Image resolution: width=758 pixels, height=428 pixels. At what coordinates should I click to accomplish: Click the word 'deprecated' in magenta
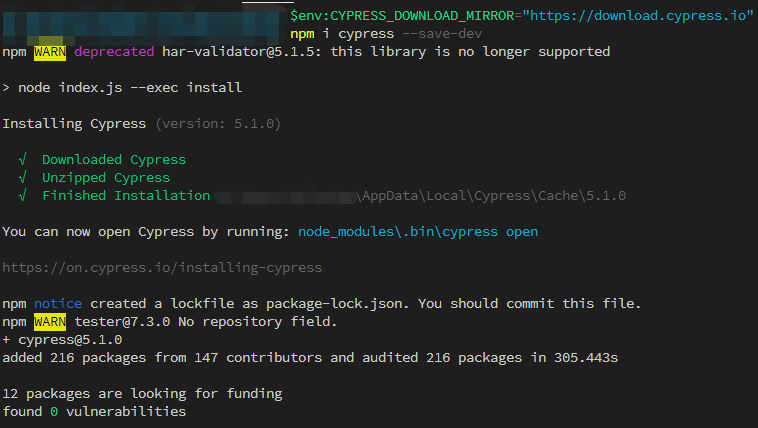114,52
